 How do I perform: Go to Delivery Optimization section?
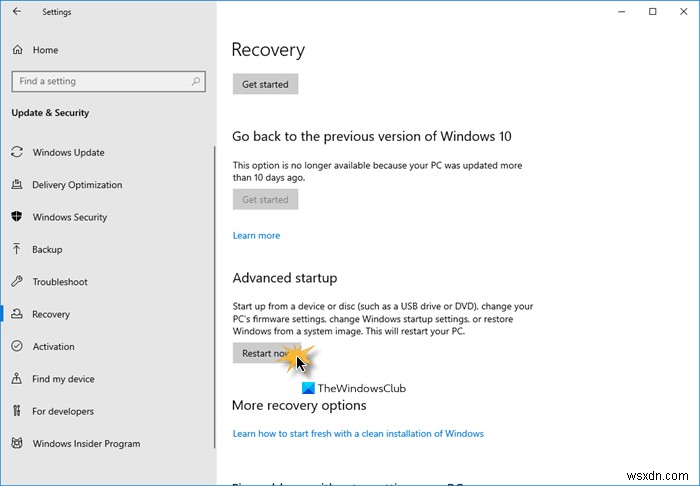[77, 185]
